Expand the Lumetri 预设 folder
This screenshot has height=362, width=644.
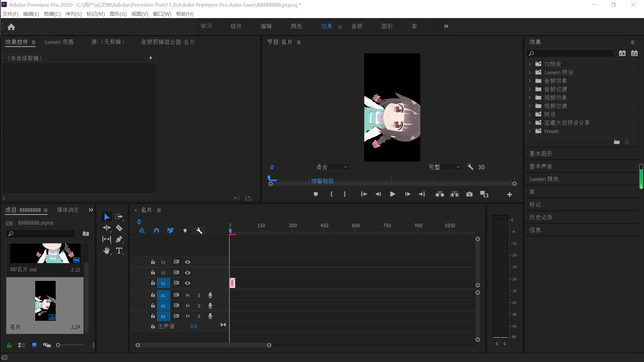coord(530,72)
